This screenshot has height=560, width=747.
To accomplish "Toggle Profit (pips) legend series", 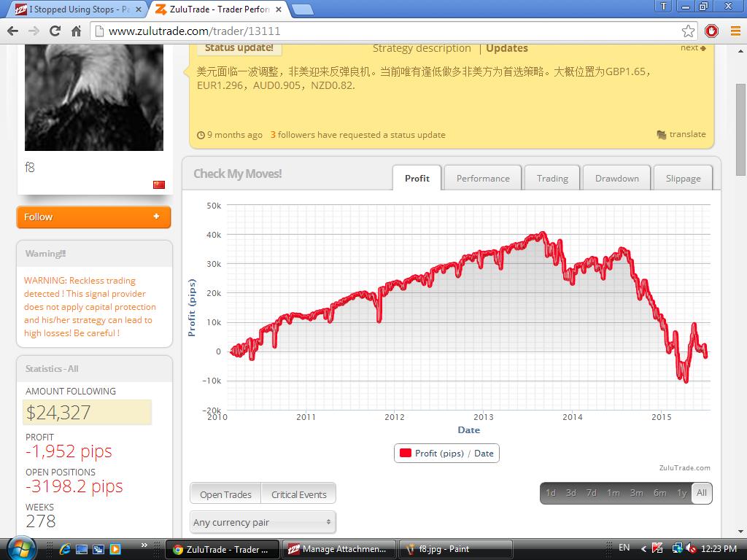I will point(446,454).
